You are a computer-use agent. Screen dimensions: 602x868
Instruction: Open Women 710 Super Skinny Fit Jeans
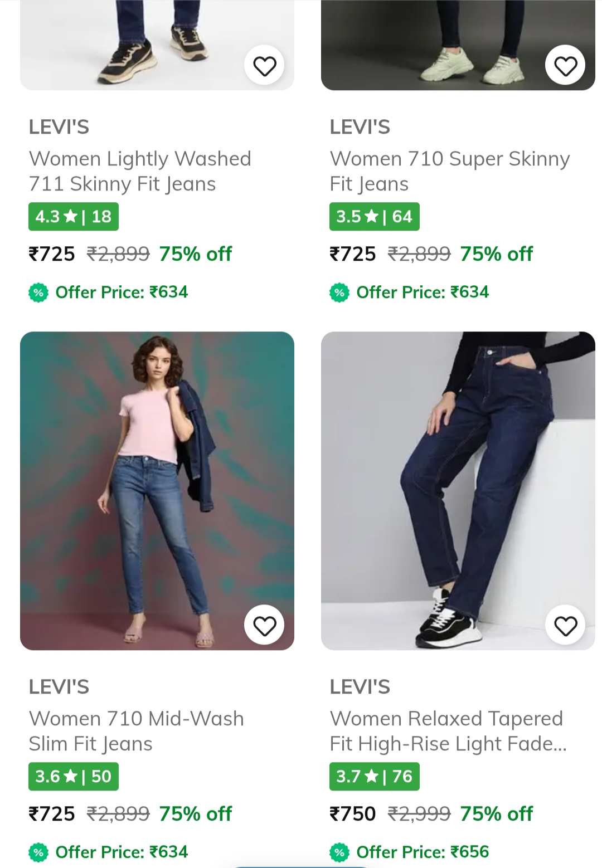449,171
